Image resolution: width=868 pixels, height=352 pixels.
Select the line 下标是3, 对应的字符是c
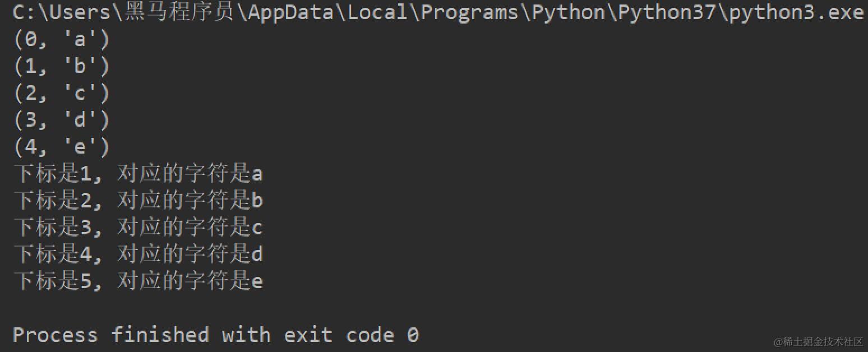click(137, 228)
